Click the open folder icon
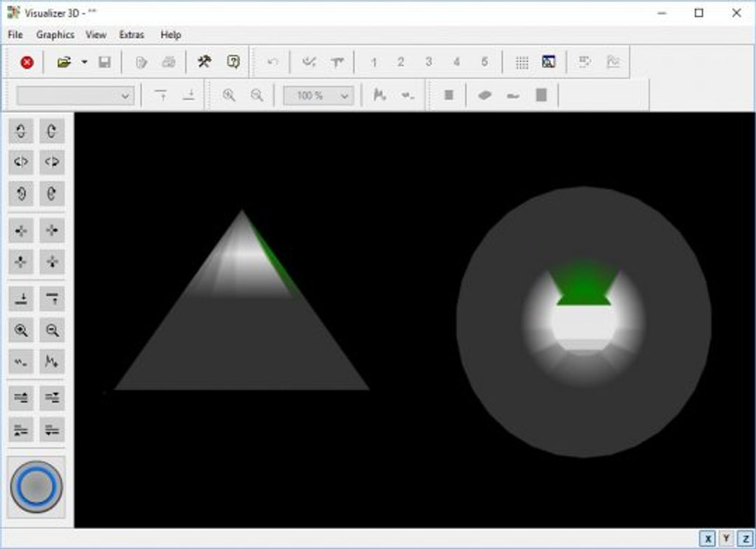This screenshot has height=549, width=756. click(64, 63)
